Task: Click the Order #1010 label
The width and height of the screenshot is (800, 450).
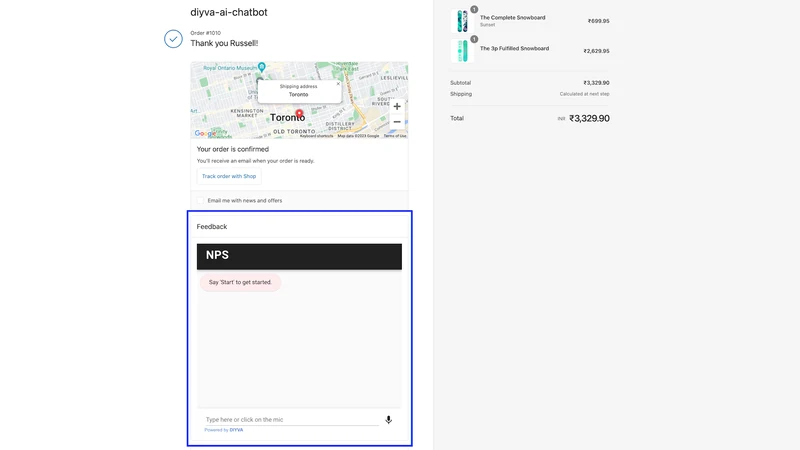Action: tap(206, 33)
